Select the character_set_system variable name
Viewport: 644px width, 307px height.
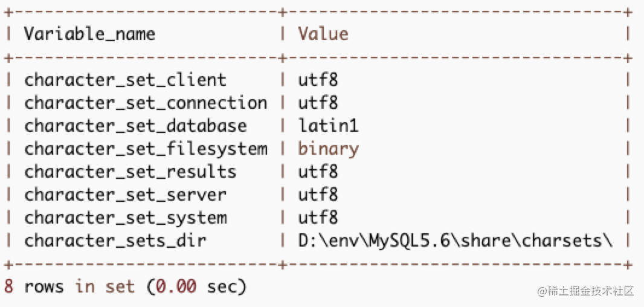pyautogui.click(x=125, y=218)
